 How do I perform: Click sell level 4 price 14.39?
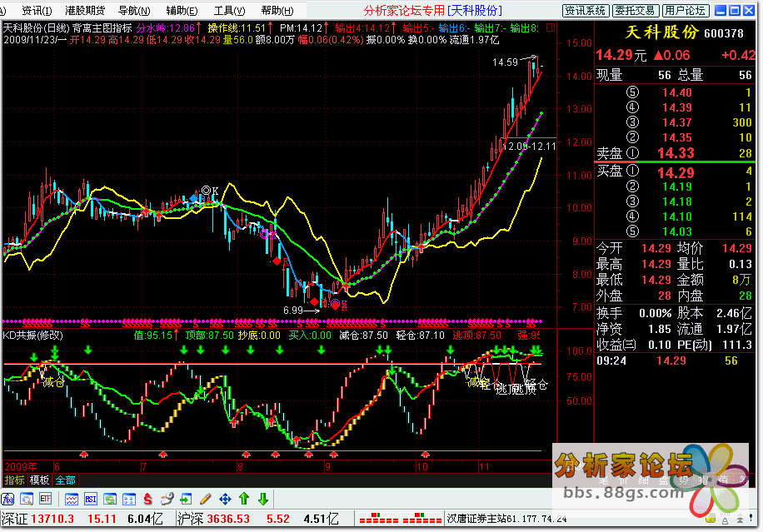[677, 107]
